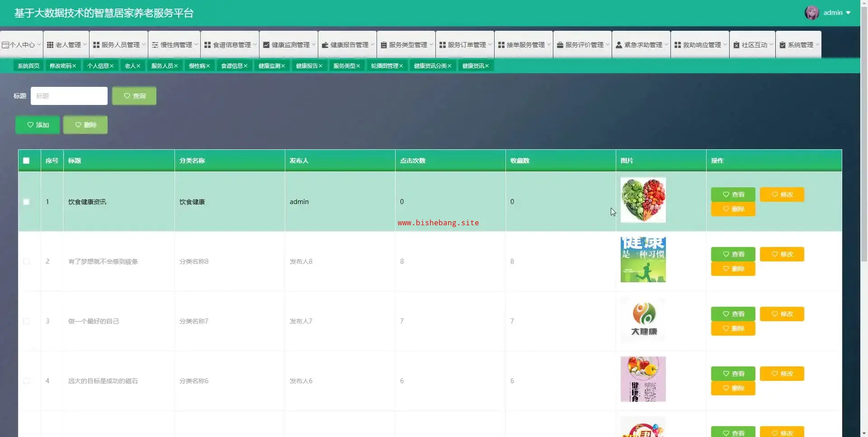Click the 添加 button above the table
The width and height of the screenshot is (868, 437).
pos(38,125)
